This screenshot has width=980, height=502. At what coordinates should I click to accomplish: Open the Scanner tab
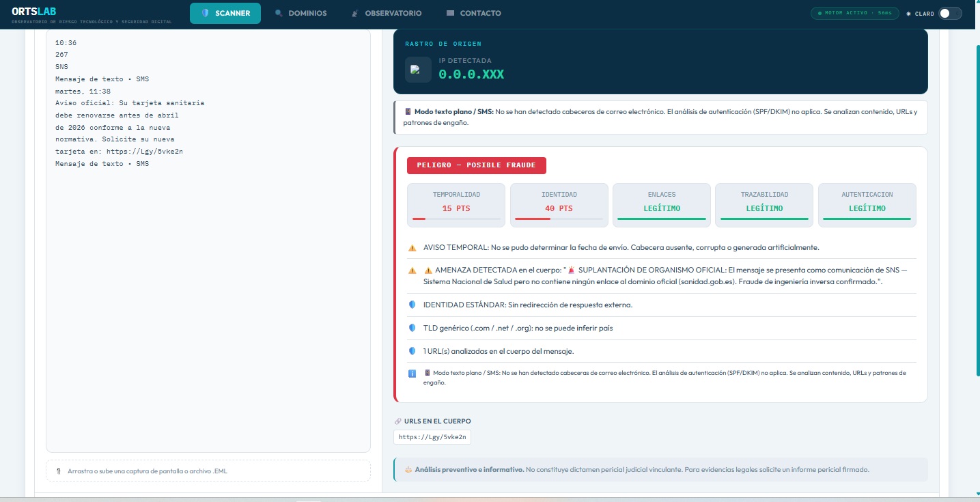coord(225,13)
